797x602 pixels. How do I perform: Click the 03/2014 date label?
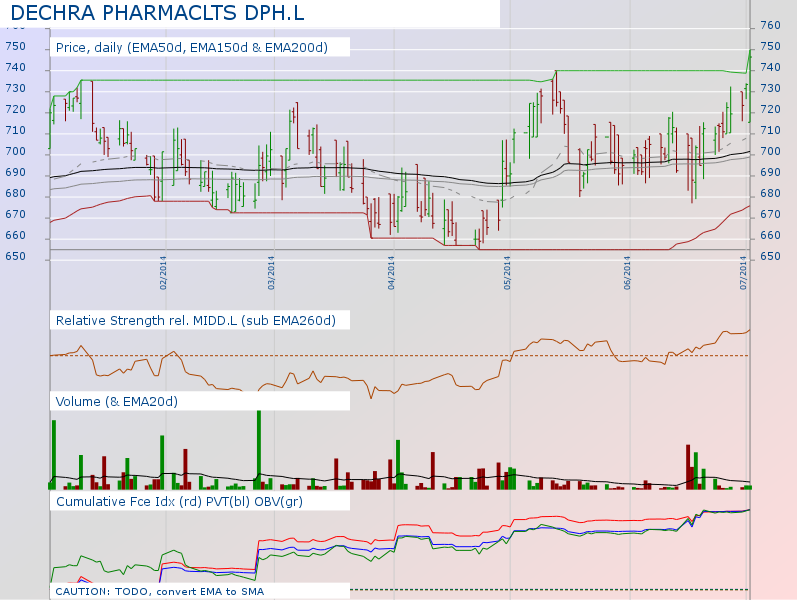pos(271,274)
